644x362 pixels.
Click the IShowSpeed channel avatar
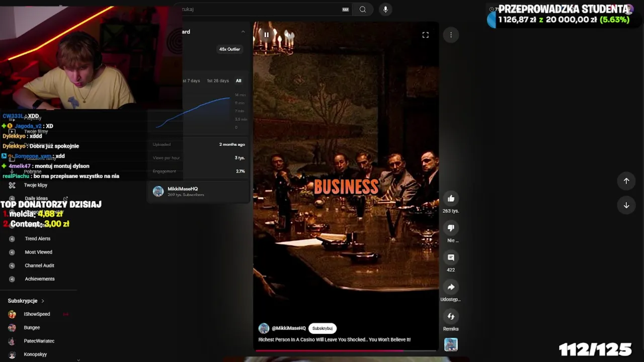[x=12, y=314]
